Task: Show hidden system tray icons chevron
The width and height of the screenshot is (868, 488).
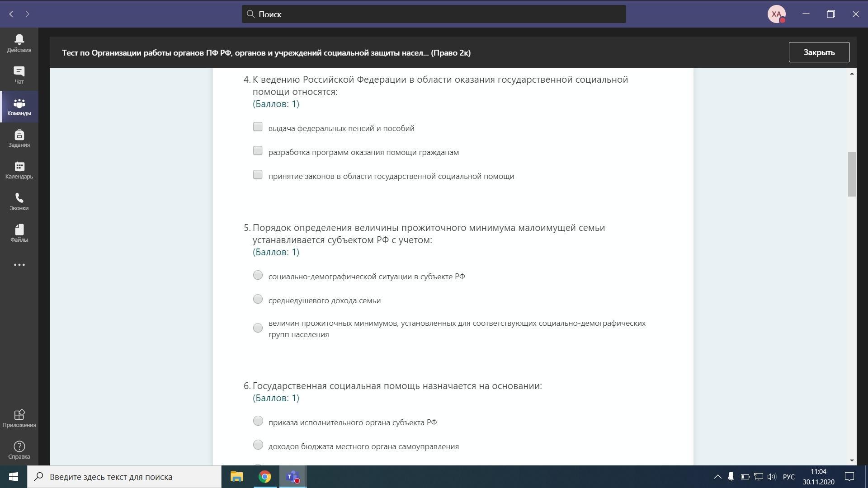Action: pyautogui.click(x=717, y=477)
